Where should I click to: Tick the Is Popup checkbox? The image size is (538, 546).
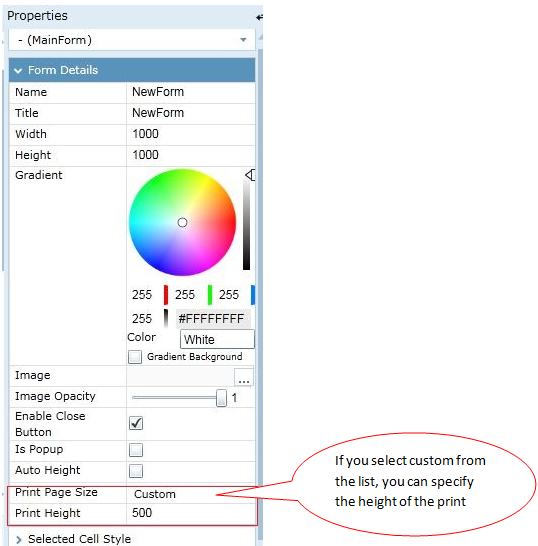tap(136, 450)
